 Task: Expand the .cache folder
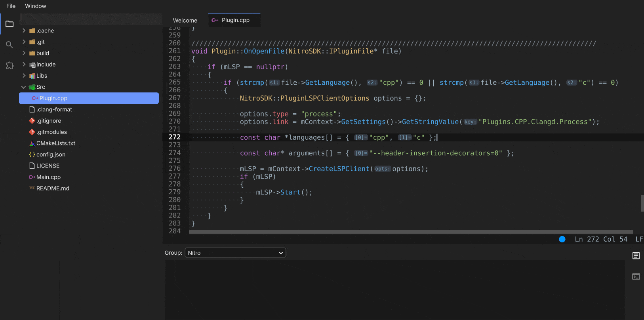tap(45, 30)
